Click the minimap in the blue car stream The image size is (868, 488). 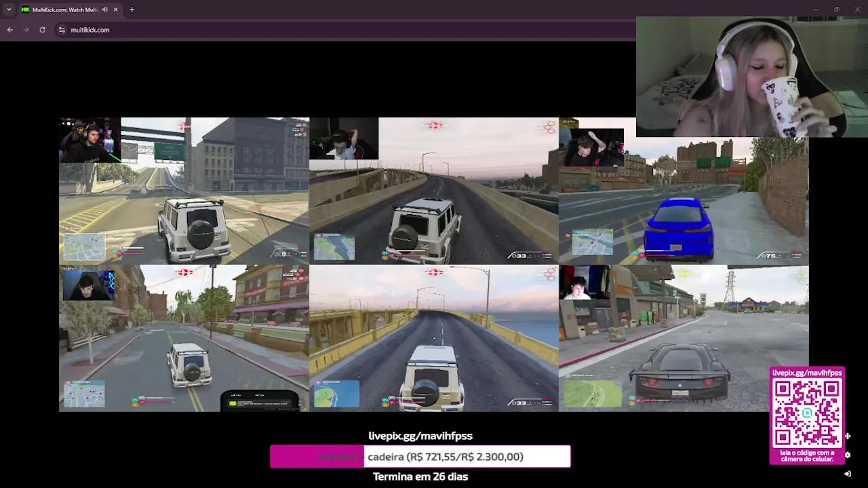[x=592, y=243]
